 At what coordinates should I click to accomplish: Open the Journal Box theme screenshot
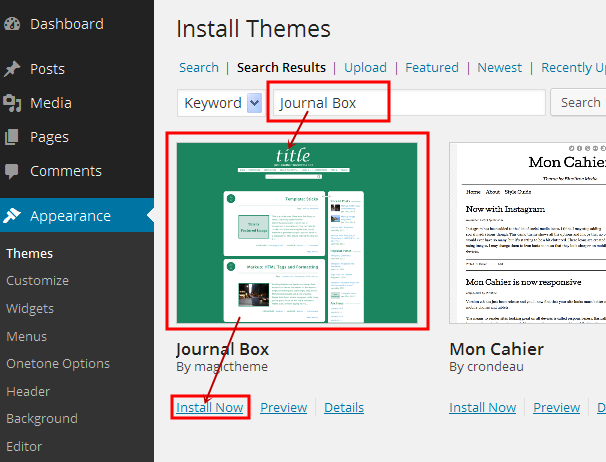(297, 233)
